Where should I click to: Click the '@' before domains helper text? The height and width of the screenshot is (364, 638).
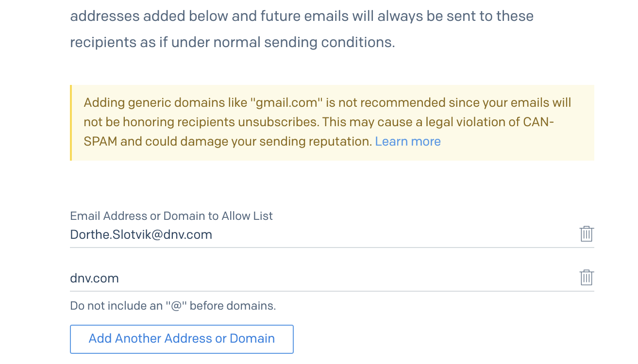point(173,306)
